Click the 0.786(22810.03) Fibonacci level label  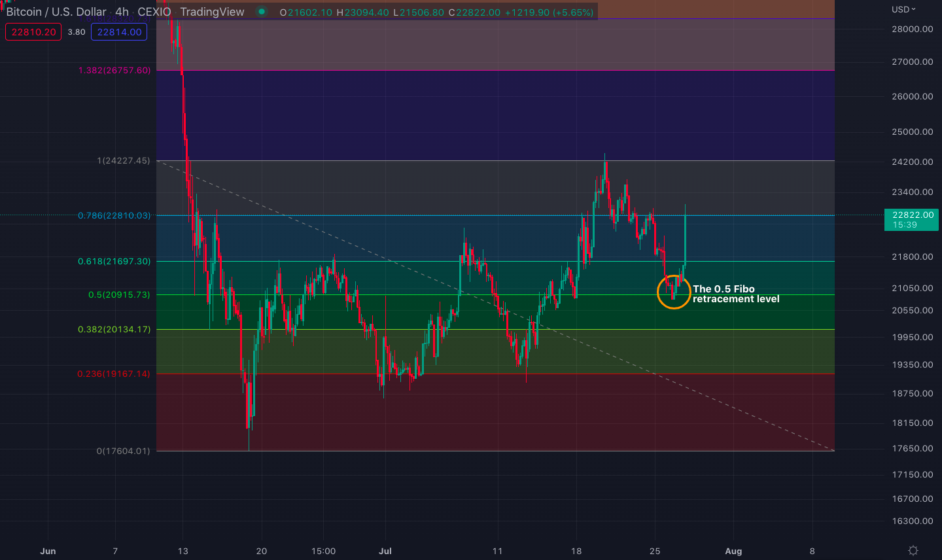click(x=114, y=215)
